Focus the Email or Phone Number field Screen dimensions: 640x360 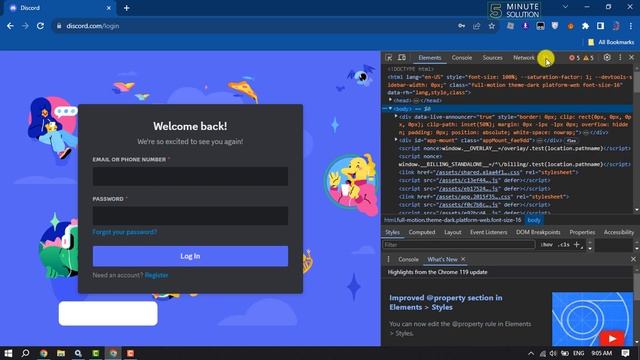click(x=190, y=176)
